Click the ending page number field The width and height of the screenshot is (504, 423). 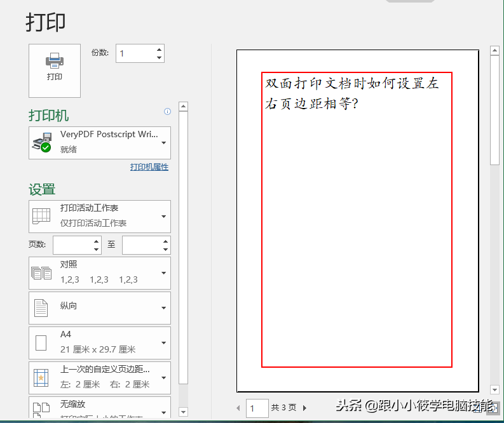tap(141, 245)
